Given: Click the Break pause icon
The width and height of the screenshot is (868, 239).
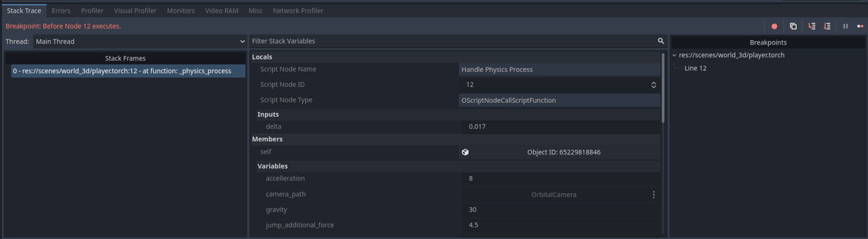Looking at the screenshot, I should point(845,26).
